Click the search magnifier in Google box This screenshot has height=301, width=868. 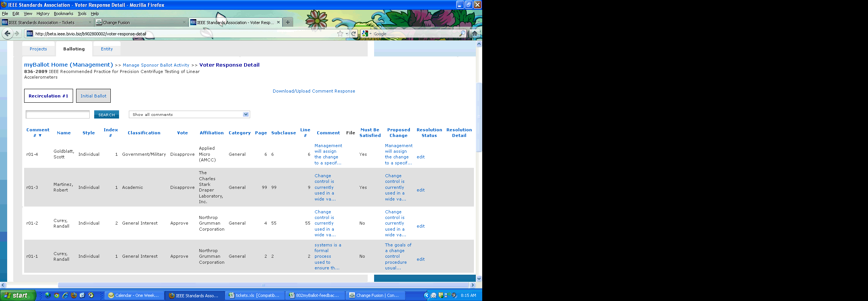[x=462, y=33]
